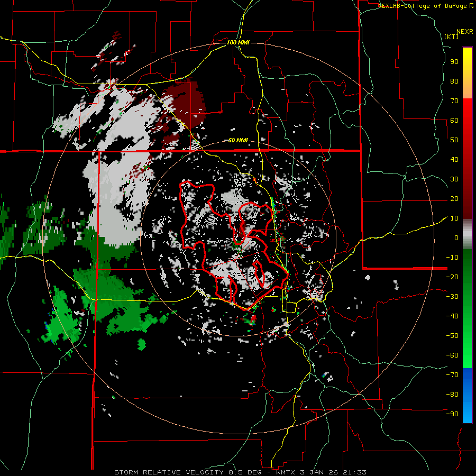
Task: Click the -70 knot scale value
Action: 452,375
